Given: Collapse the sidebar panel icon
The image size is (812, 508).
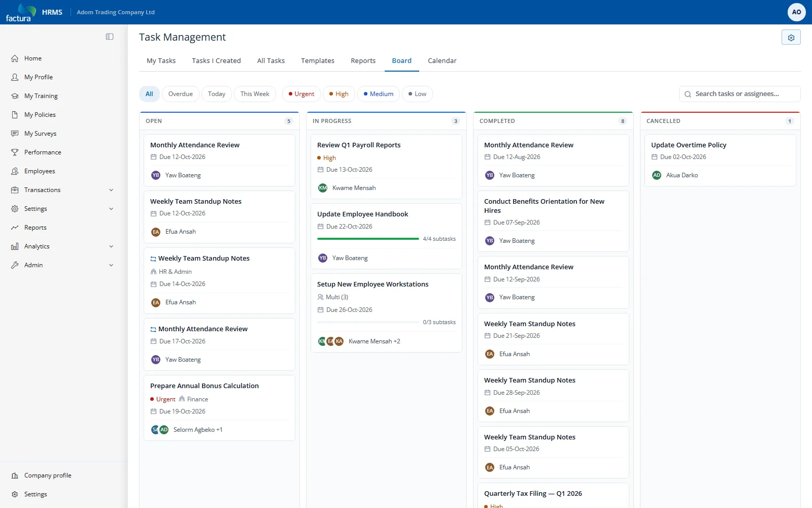Looking at the screenshot, I should pos(110,37).
